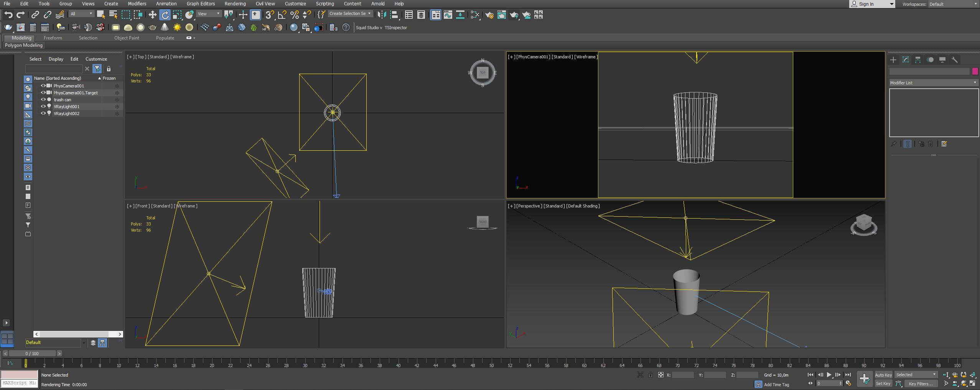Hide PhysCamera001 using its eye icon

tap(43, 86)
